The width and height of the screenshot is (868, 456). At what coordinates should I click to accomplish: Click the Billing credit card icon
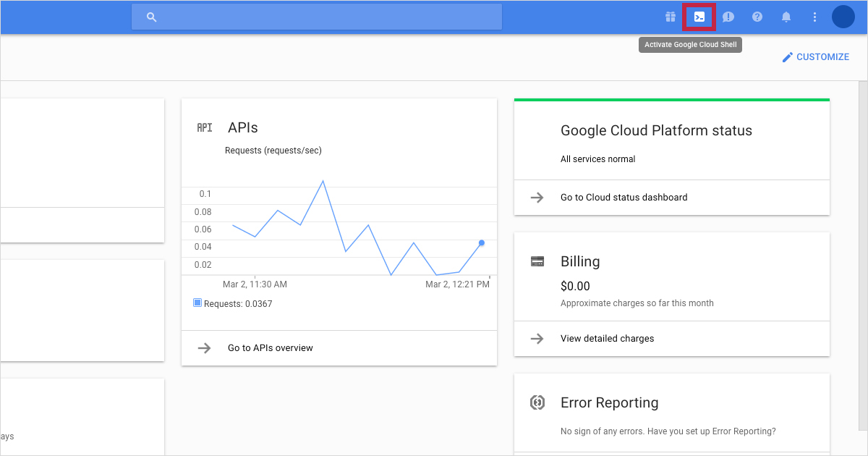pyautogui.click(x=537, y=261)
